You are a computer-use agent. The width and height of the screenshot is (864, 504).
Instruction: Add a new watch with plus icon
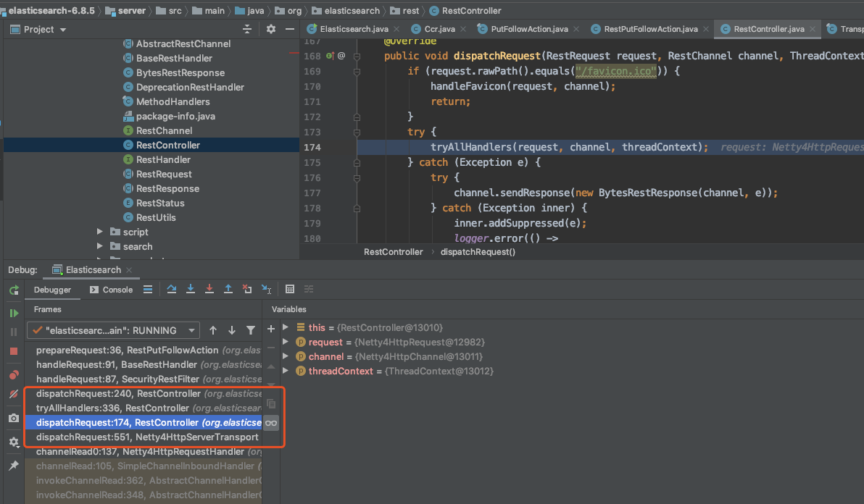(x=270, y=329)
